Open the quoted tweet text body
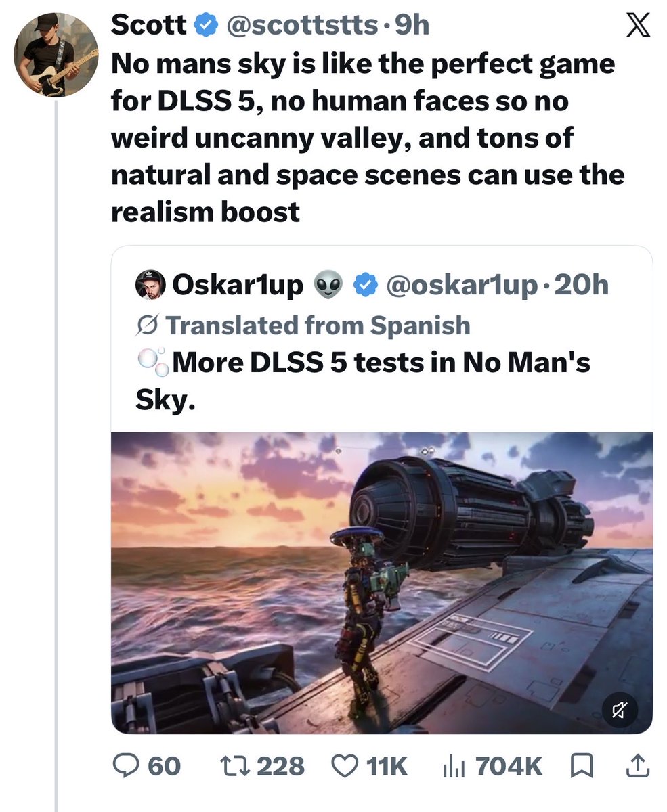The width and height of the screenshot is (667, 812). (x=363, y=381)
